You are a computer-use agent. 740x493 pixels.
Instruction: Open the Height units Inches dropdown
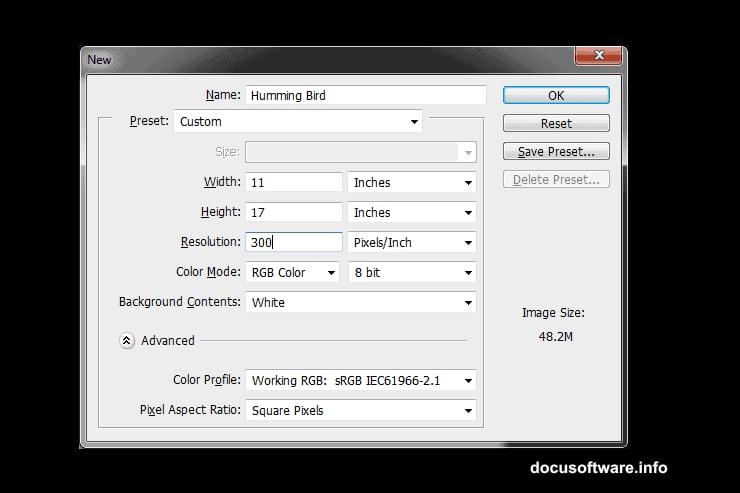(x=412, y=213)
